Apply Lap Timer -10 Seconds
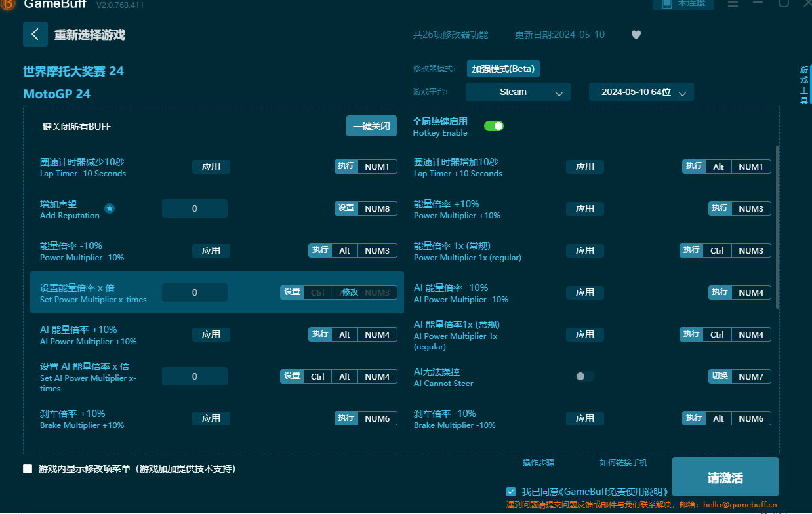This screenshot has width=812, height=514. coord(211,167)
